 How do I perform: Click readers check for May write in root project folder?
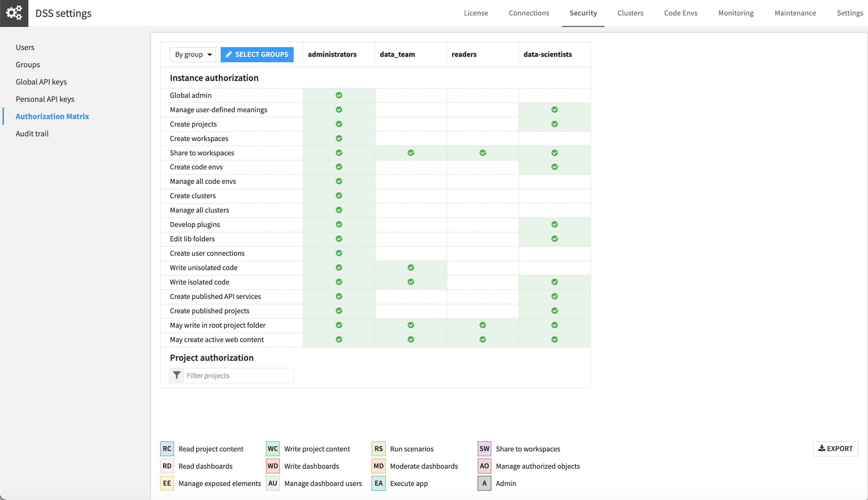483,325
